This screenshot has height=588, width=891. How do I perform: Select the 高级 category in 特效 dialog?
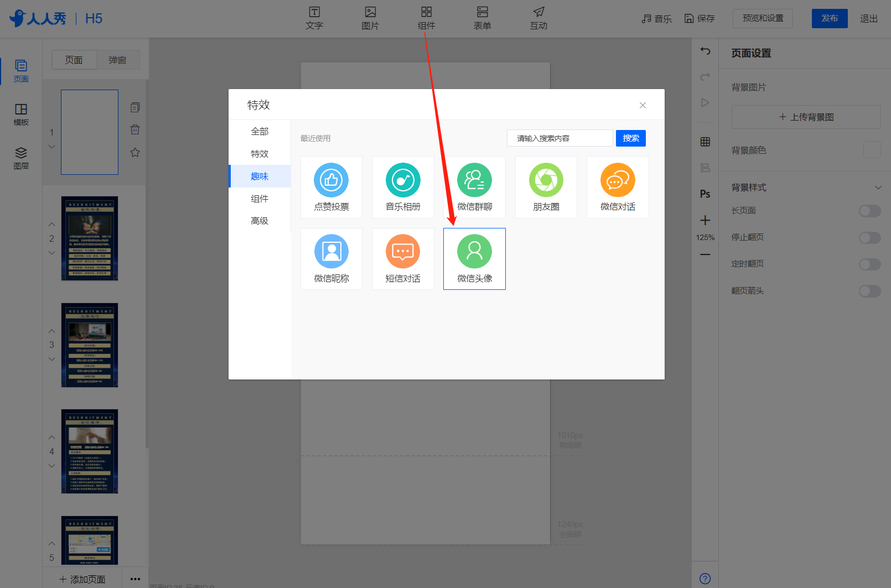(x=260, y=221)
